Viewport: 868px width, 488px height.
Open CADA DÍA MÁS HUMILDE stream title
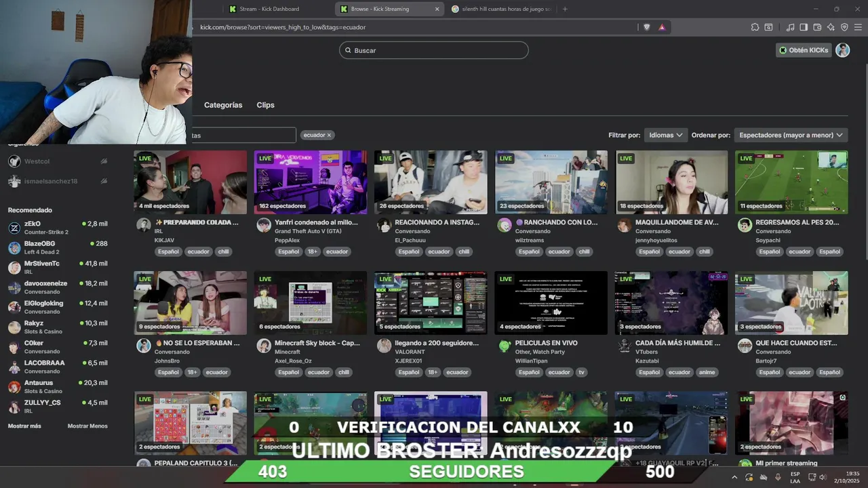pyautogui.click(x=677, y=343)
